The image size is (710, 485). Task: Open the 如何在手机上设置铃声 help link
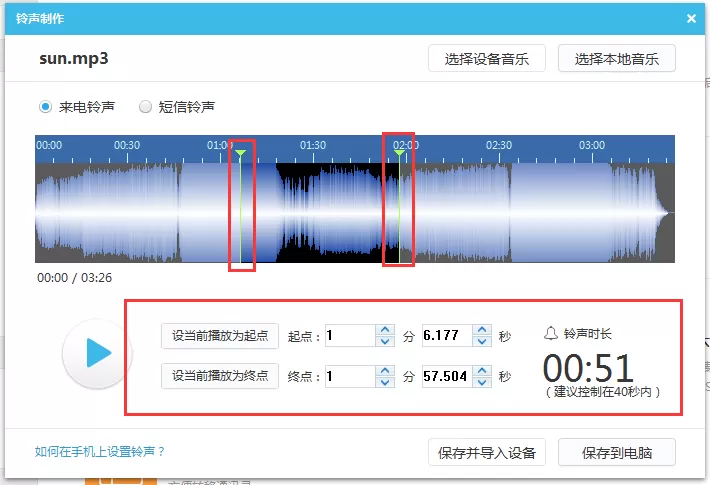[100, 451]
